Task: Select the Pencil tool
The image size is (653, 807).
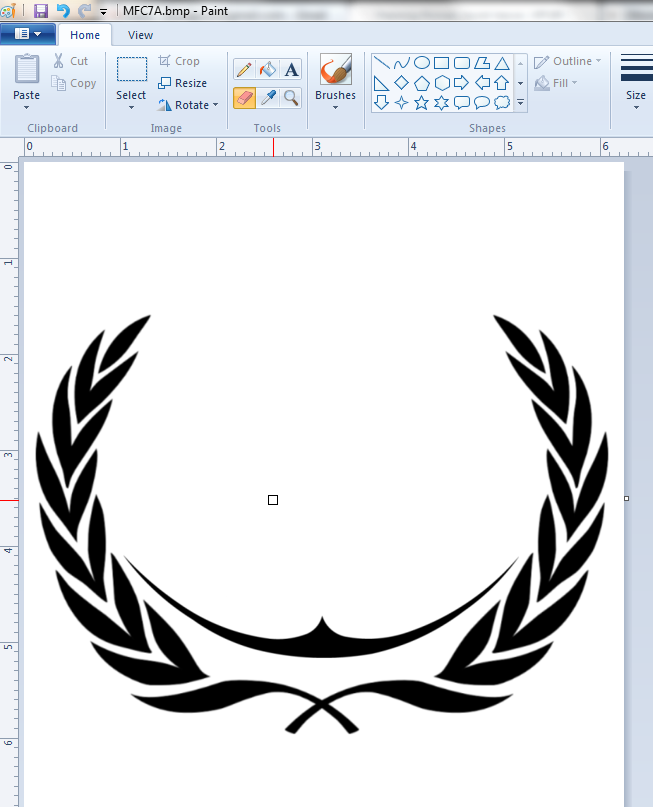Action: (x=243, y=69)
